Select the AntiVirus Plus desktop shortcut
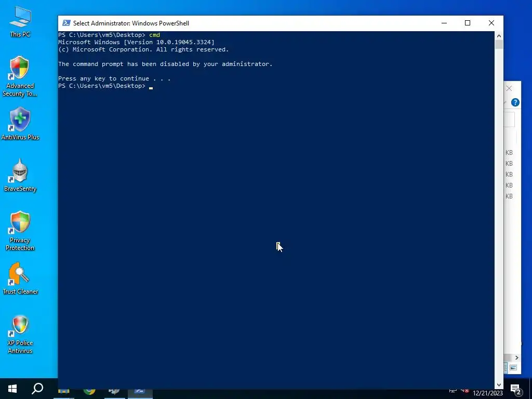This screenshot has width=532, height=399. coord(20,124)
